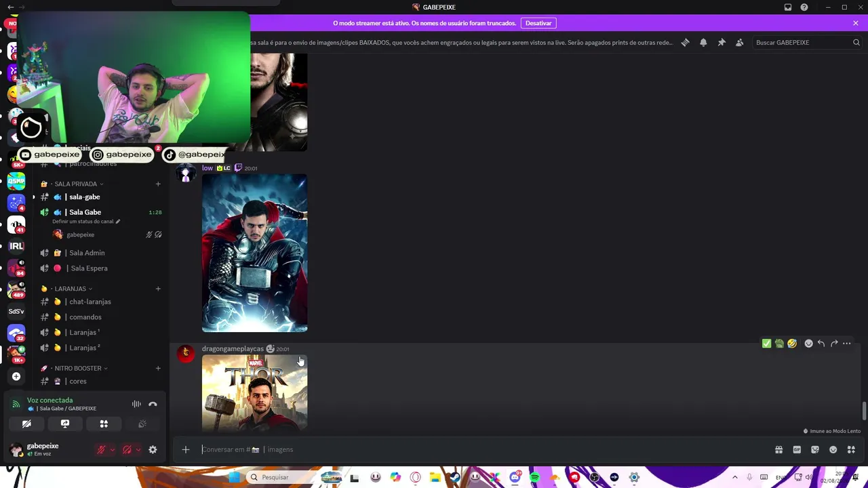Open audio output options arrow

[x=138, y=449]
